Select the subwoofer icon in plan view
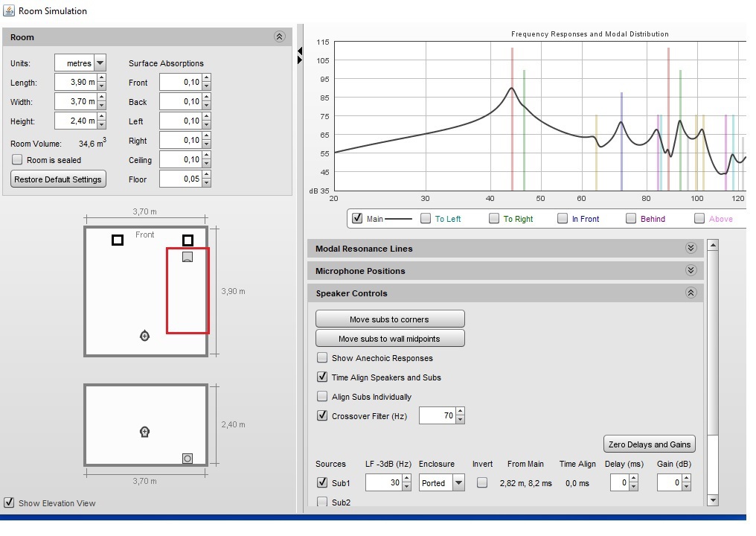This screenshot has width=756, height=536. (x=188, y=257)
